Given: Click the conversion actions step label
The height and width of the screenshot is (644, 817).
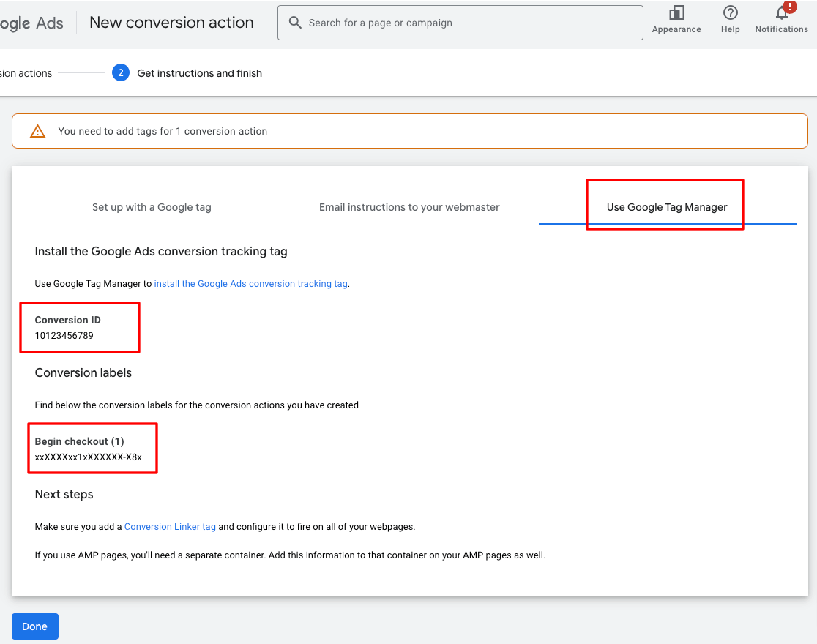Looking at the screenshot, I should pos(26,73).
